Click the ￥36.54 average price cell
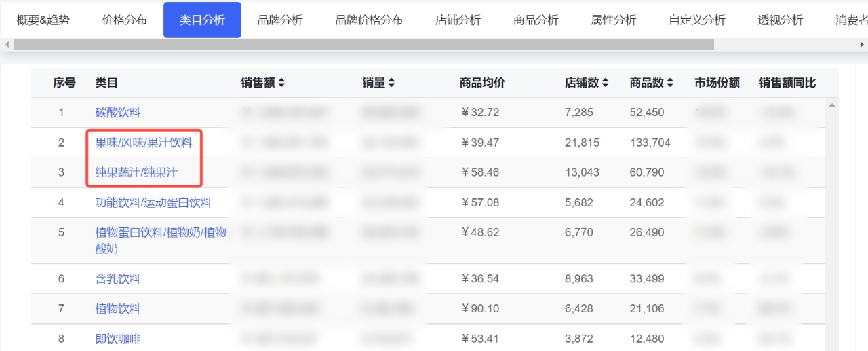 coord(479,278)
